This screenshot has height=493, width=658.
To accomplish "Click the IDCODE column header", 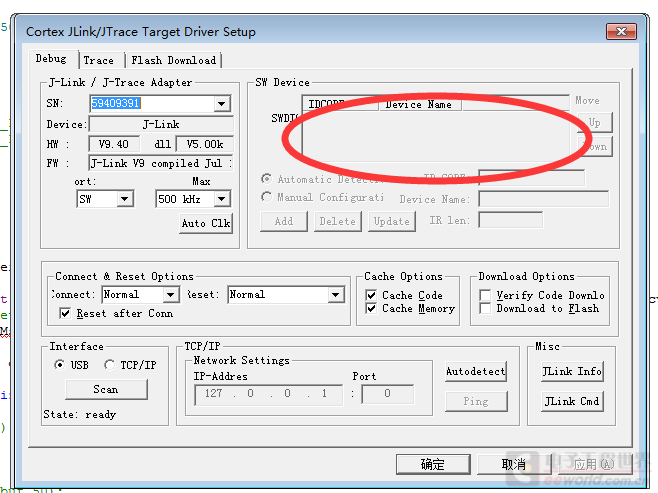I will click(x=340, y=104).
